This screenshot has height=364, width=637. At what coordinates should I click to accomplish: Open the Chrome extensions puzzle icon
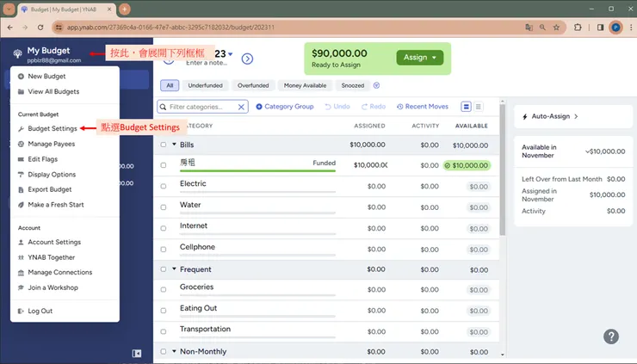578,28
